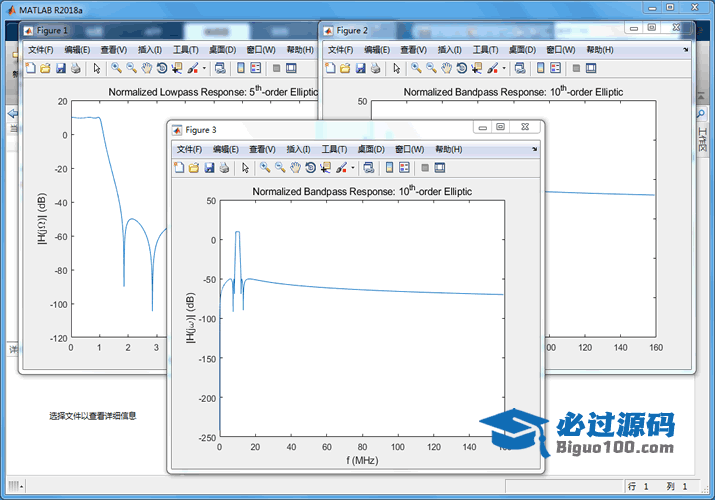715x500 pixels.
Task: Expand brush color dropdown in Figure 3
Action: (352, 168)
